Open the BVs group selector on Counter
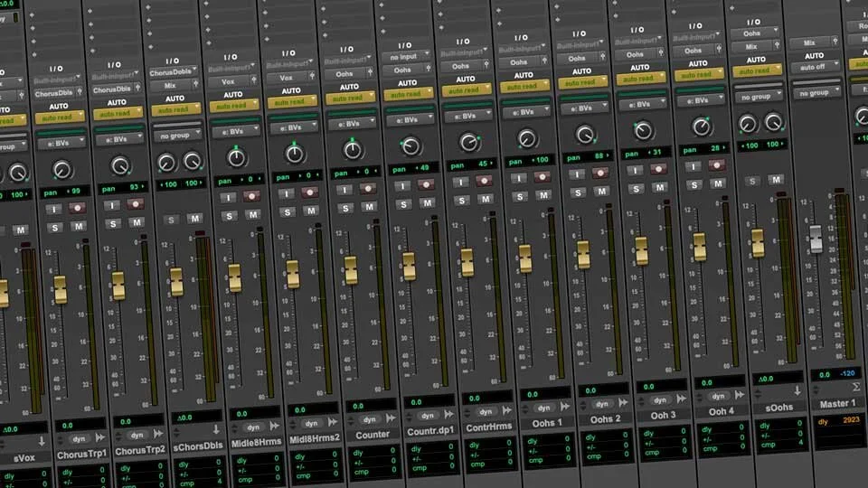 pyautogui.click(x=353, y=124)
